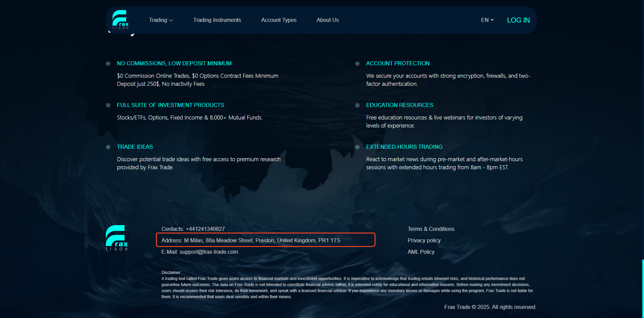The image size is (644, 318).
Task: Expand the Trading dropdown menu
Action: [x=161, y=20]
